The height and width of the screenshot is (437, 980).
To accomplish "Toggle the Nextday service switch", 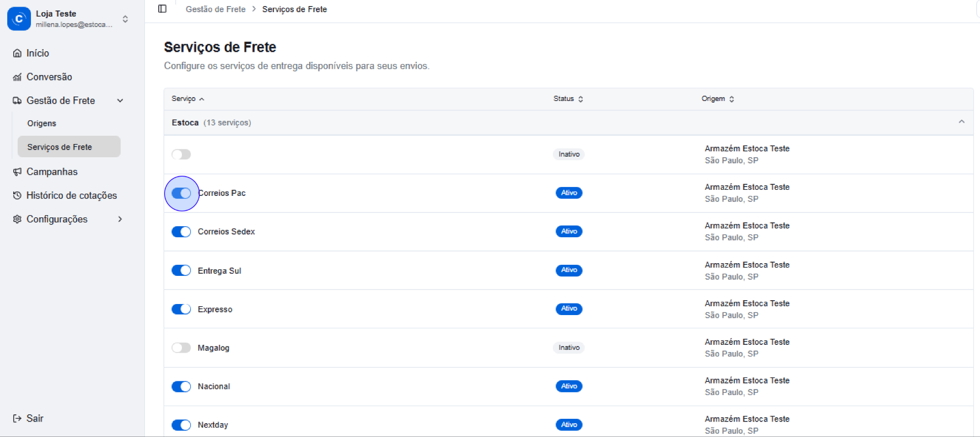I will (181, 425).
